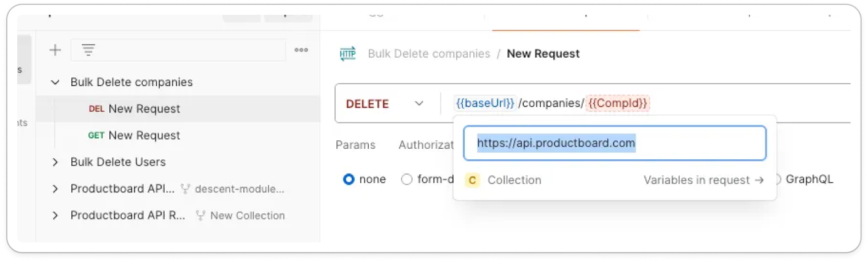Open the filter icon in collections search
Viewport: 868px width, 262px height.
pyautogui.click(x=88, y=50)
